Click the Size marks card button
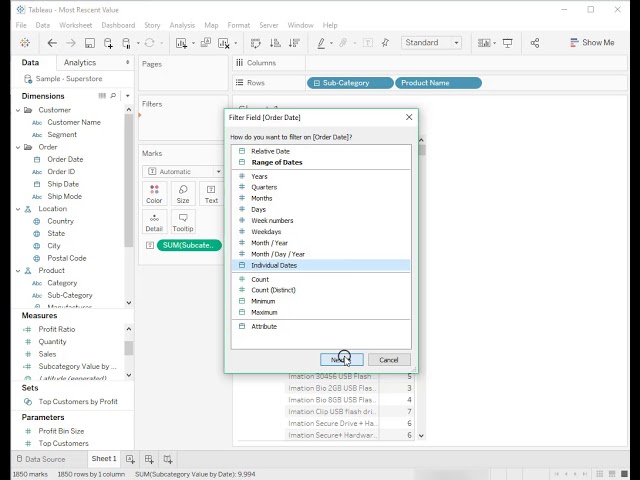 pos(183,194)
